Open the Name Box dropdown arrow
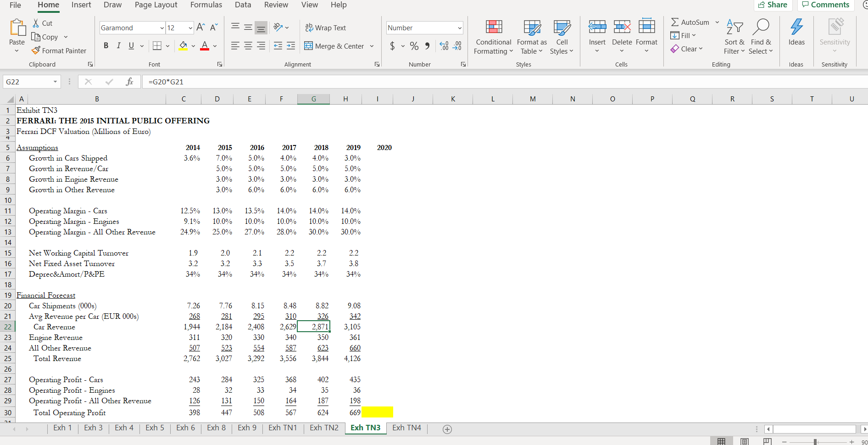Viewport: 868px width, 445px height. (x=55, y=82)
